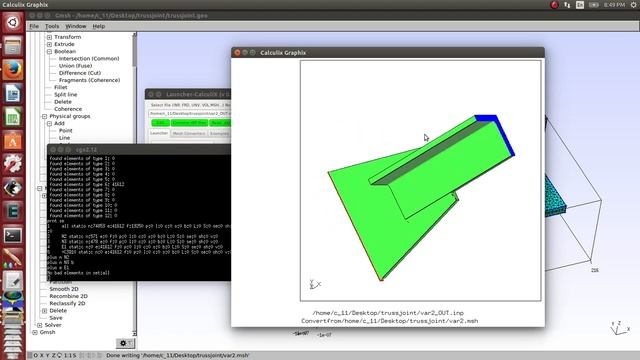Open the File menu in Gmsh

tap(34, 26)
